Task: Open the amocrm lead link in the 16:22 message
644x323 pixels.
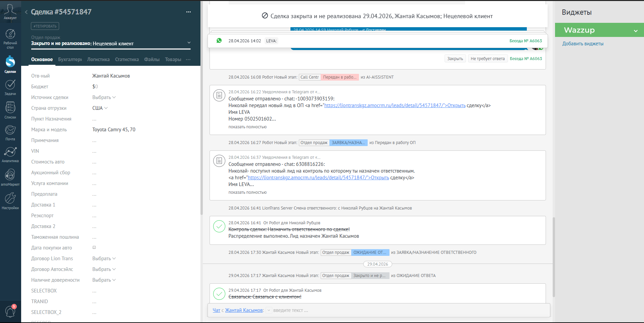Action: pyautogui.click(x=395, y=105)
